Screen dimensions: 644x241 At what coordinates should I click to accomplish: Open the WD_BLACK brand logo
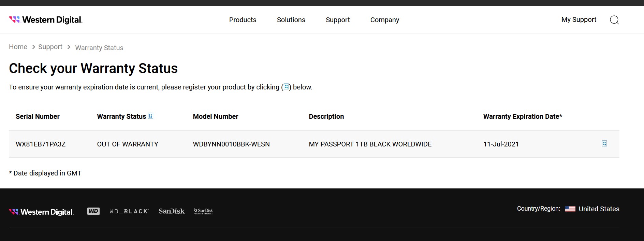[x=129, y=211]
